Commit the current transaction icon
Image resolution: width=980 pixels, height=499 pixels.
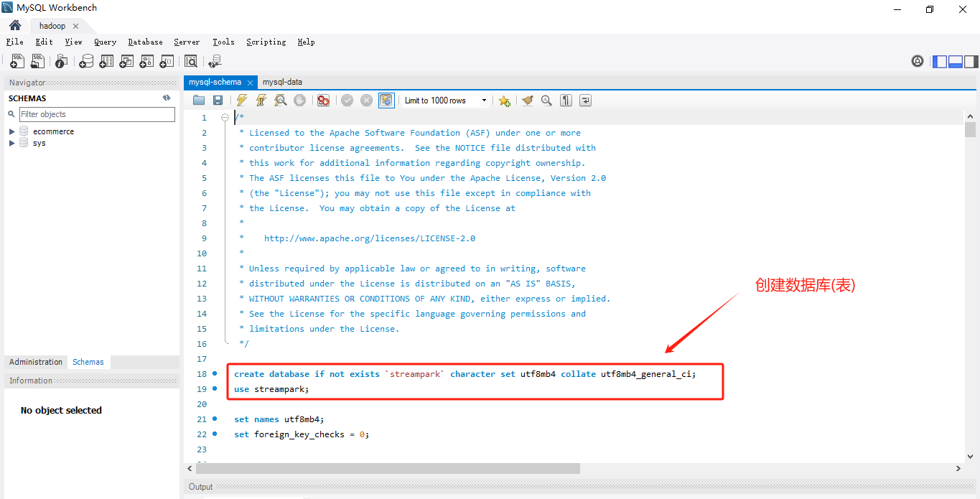point(347,101)
